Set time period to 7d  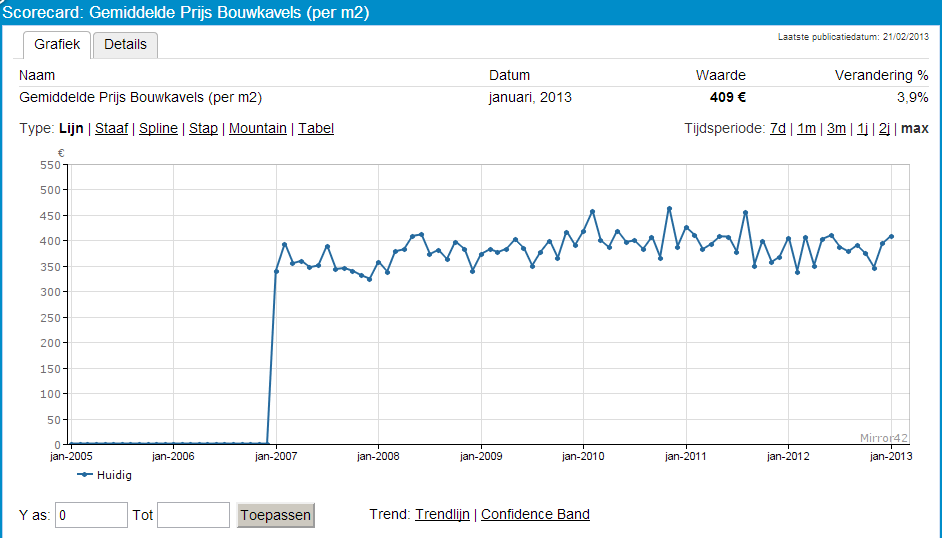[x=777, y=128]
